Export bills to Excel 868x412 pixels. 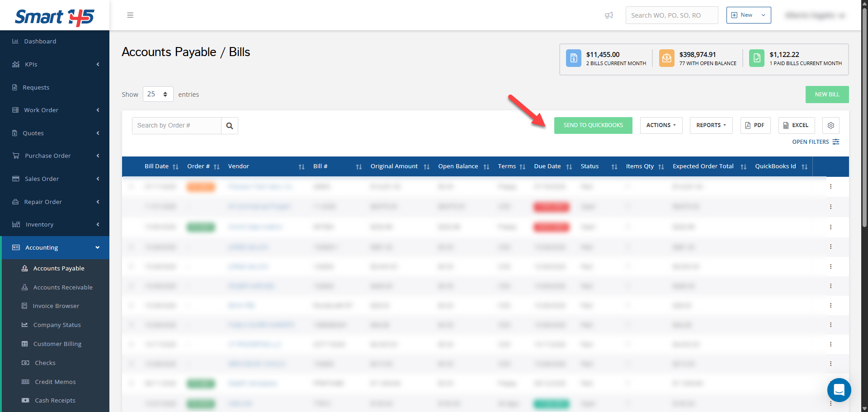click(x=796, y=125)
